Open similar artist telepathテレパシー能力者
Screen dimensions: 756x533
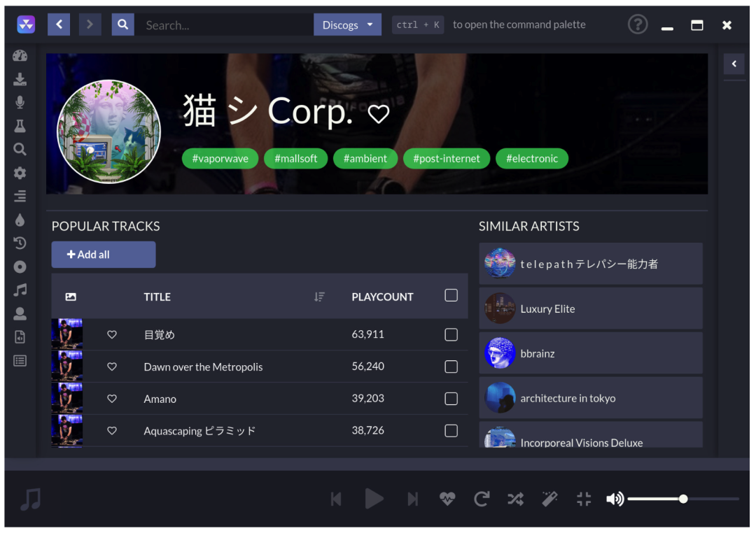tap(591, 264)
